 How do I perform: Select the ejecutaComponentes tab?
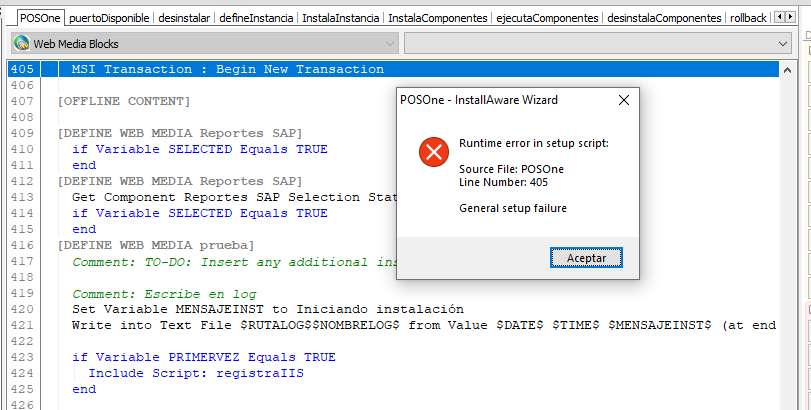pos(547,18)
